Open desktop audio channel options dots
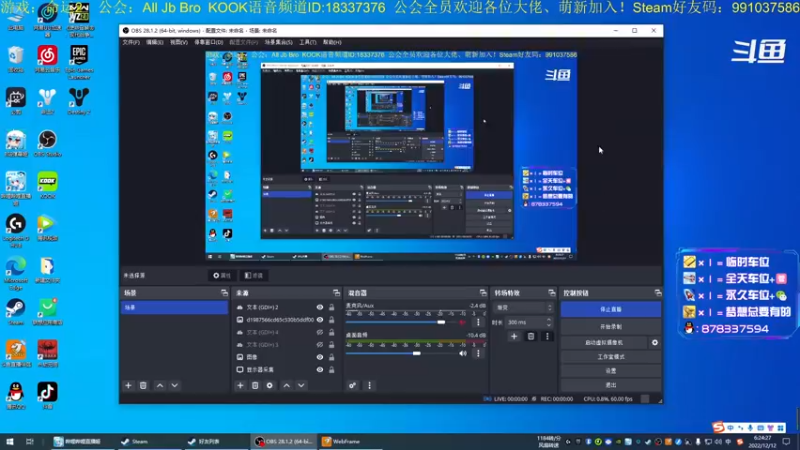 pyautogui.click(x=478, y=353)
